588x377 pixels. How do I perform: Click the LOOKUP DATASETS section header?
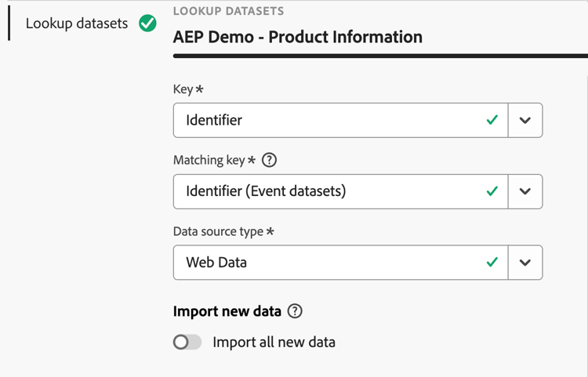tap(228, 12)
